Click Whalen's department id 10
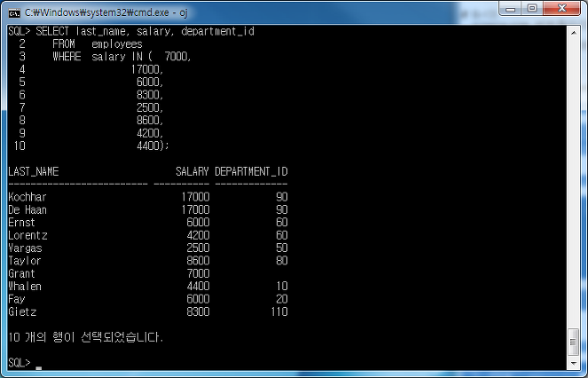588x378 pixels. [x=282, y=287]
